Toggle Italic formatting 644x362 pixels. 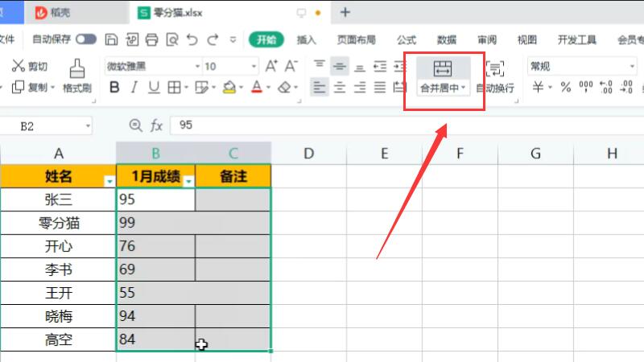pos(134,87)
